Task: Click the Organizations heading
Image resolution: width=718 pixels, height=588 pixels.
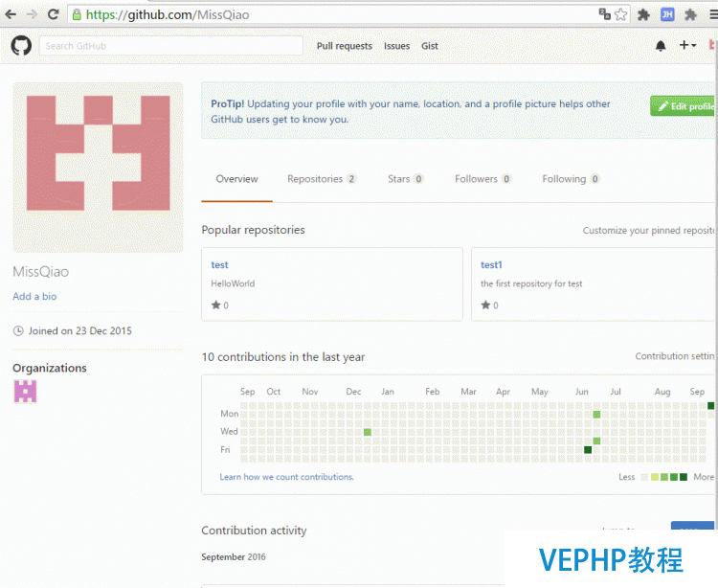Action: [x=50, y=368]
